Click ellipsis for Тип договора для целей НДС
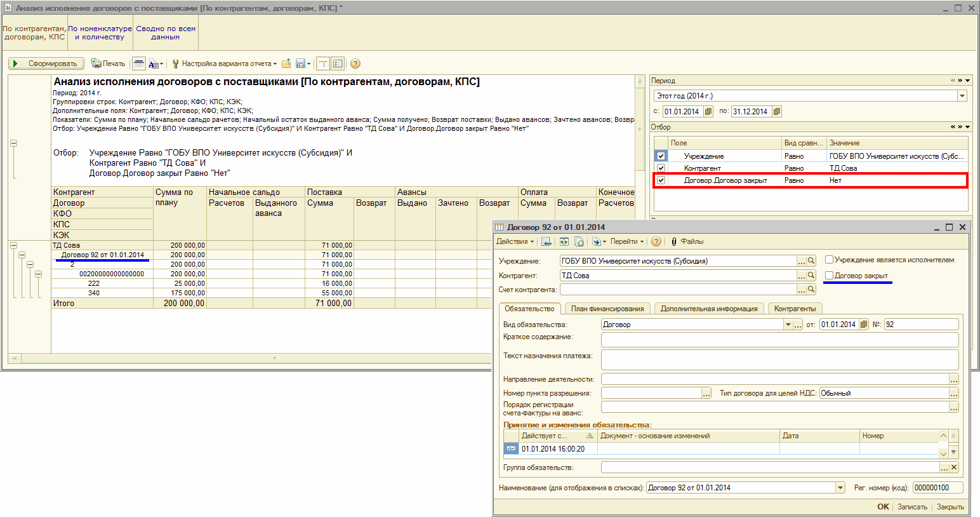Screen dimensions: 980x517 point(954,393)
